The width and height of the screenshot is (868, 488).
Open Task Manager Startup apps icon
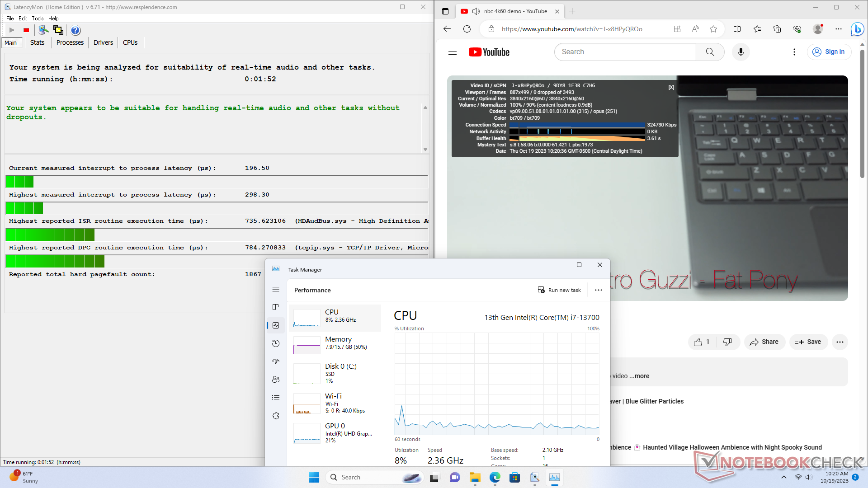click(276, 361)
